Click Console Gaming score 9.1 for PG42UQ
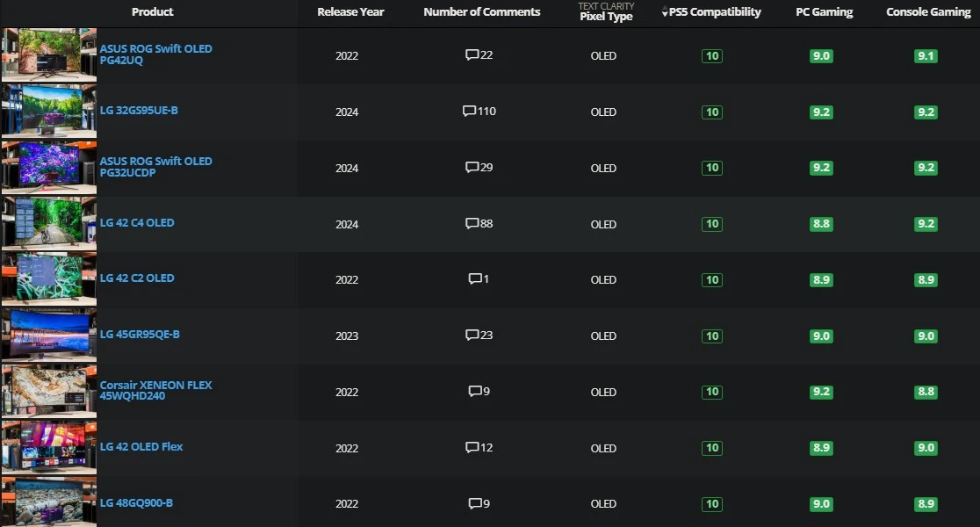 926,55
